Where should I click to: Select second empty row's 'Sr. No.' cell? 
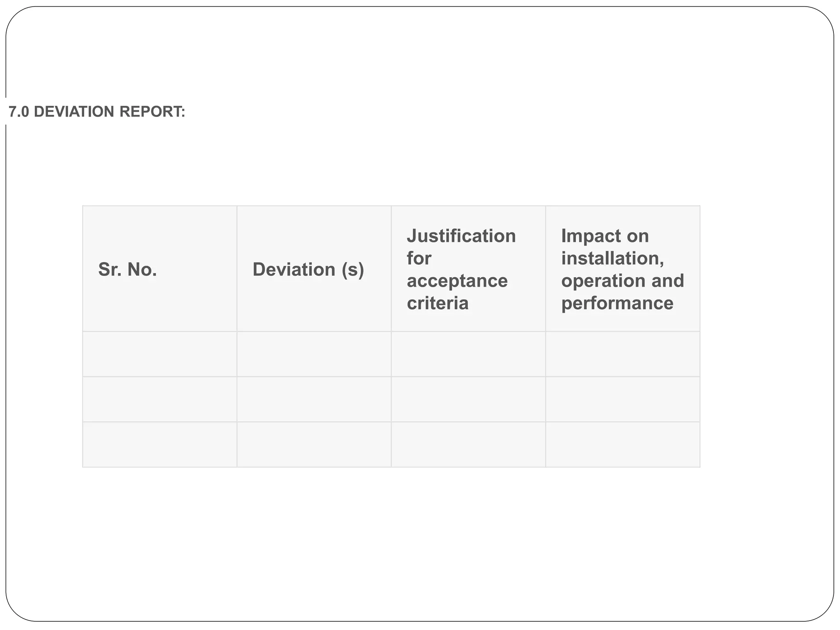coord(160,399)
